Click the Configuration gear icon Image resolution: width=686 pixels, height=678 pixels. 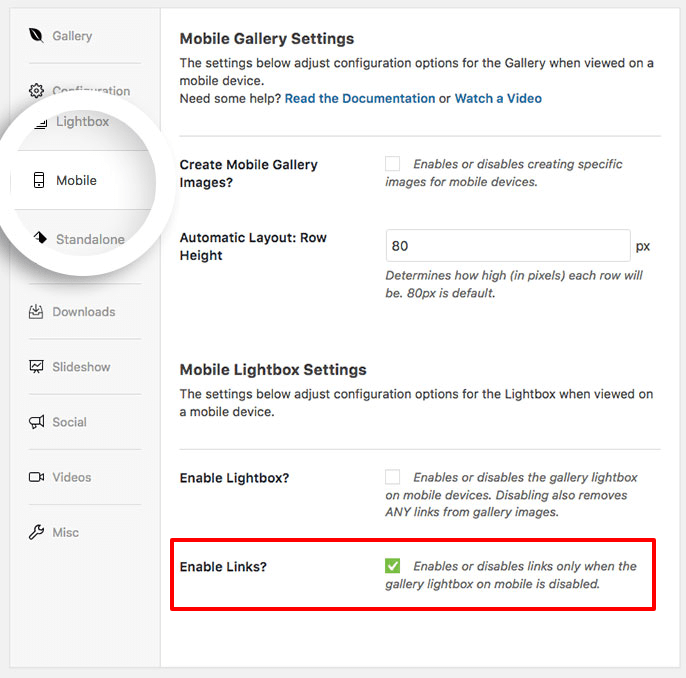pyautogui.click(x=36, y=91)
